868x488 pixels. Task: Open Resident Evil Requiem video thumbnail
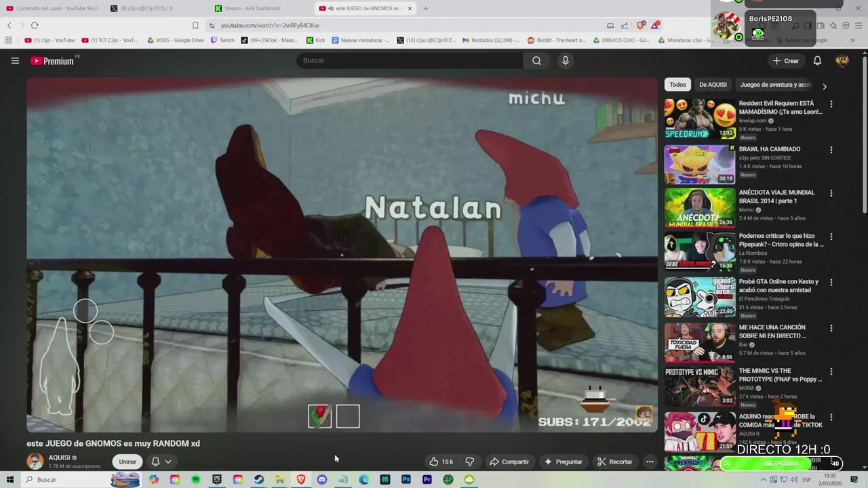click(x=700, y=119)
